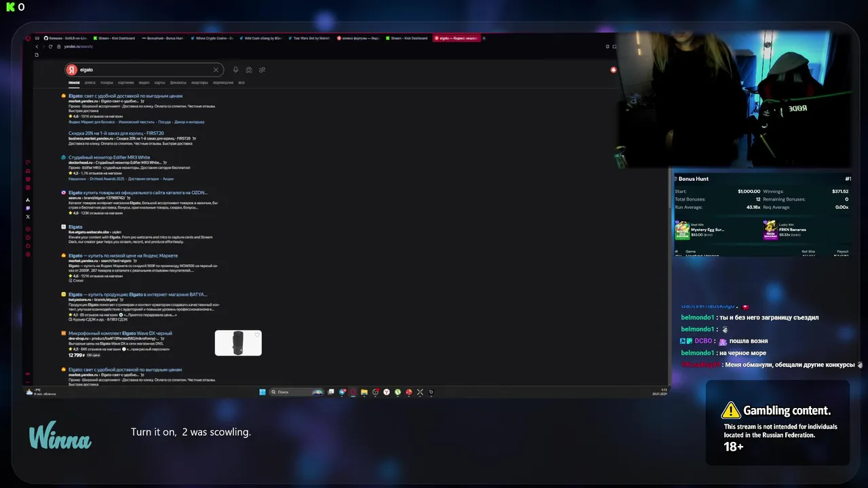Open the Winna Crypto Casino browser tab
This screenshot has height=488, width=868.
click(x=212, y=38)
